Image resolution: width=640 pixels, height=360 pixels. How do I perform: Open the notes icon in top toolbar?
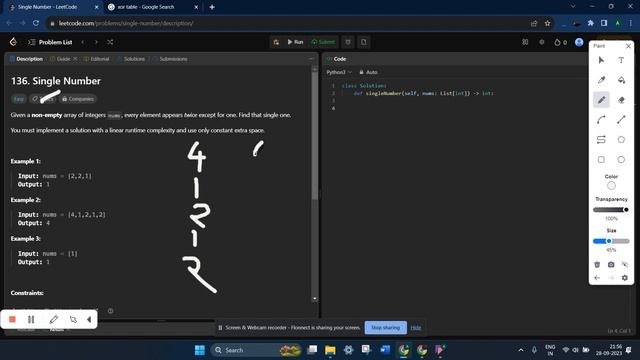[x=364, y=42]
